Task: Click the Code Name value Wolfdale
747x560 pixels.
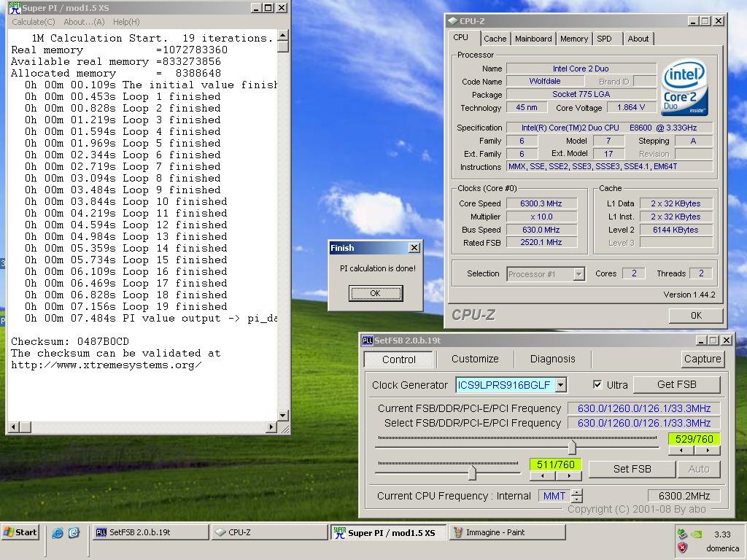Action: coord(545,81)
